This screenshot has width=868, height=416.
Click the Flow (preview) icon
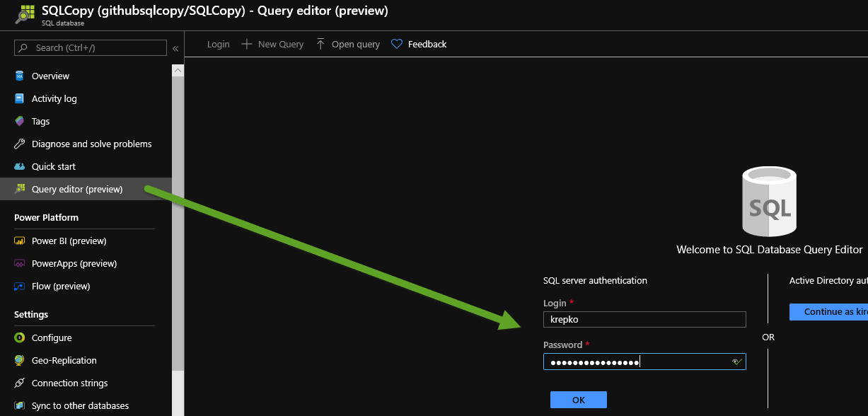[20, 286]
